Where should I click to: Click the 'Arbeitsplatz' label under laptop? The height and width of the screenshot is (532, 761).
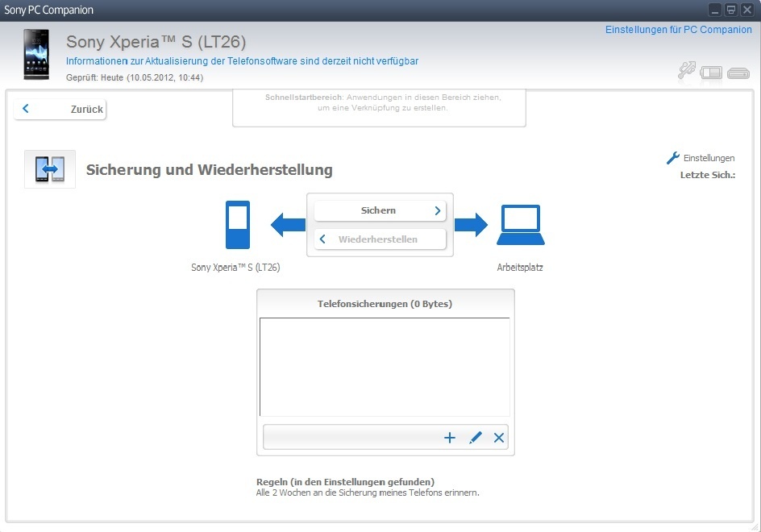(520, 268)
